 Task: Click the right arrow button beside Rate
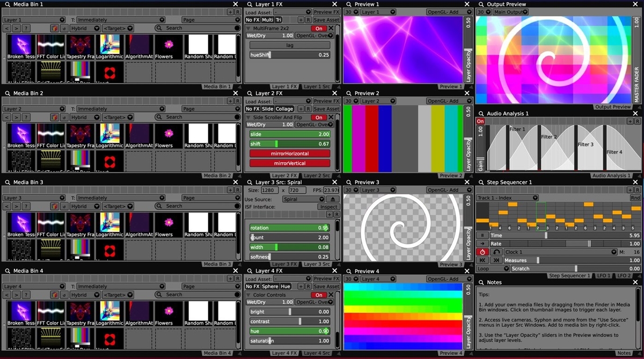(x=482, y=244)
